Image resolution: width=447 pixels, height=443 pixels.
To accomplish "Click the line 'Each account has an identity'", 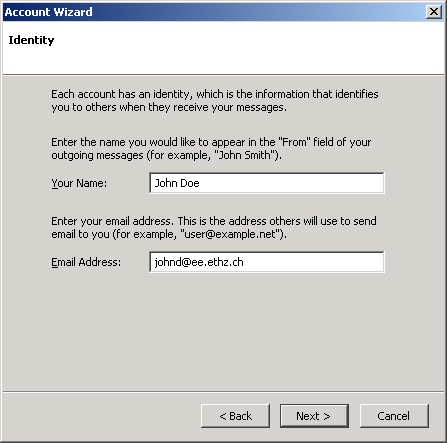I will [215, 94].
